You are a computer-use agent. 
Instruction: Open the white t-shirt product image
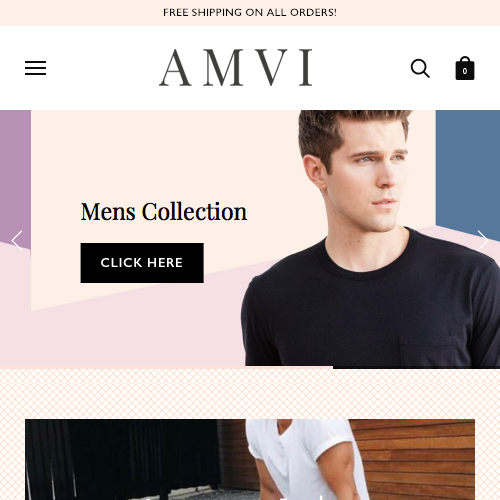[250, 459]
